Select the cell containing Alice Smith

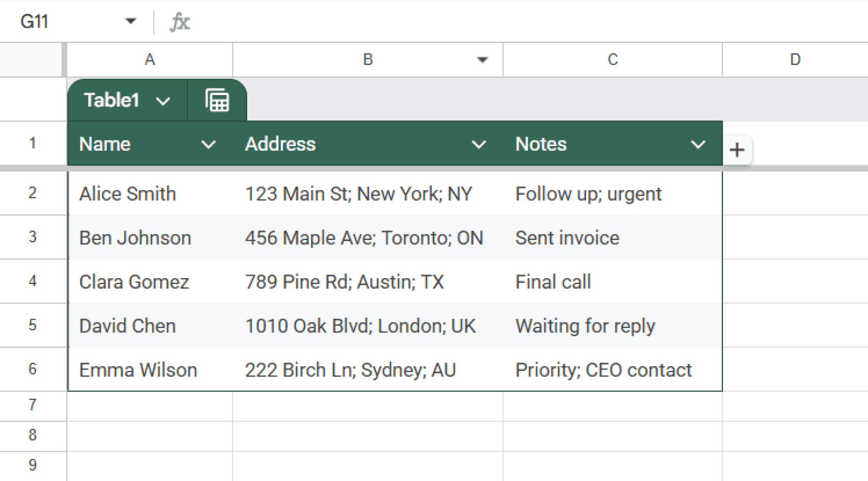point(128,194)
